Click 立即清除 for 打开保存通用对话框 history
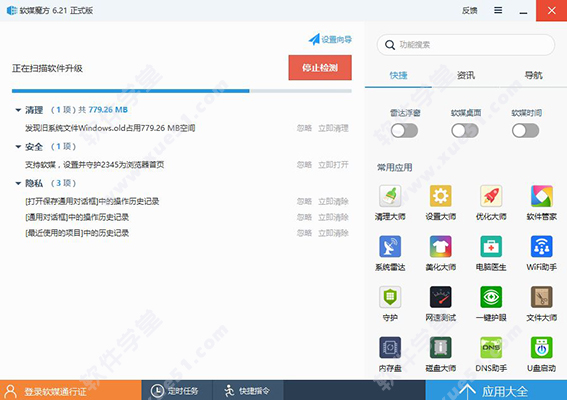This screenshot has width=567, height=400. point(333,201)
